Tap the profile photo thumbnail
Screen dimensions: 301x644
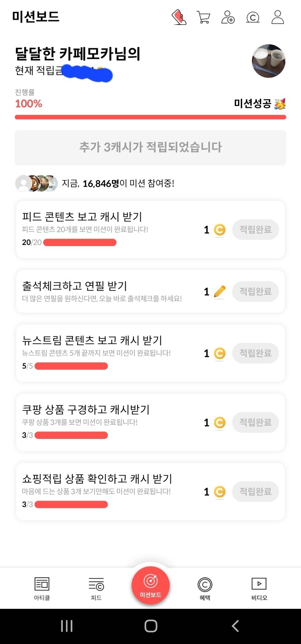tap(268, 61)
